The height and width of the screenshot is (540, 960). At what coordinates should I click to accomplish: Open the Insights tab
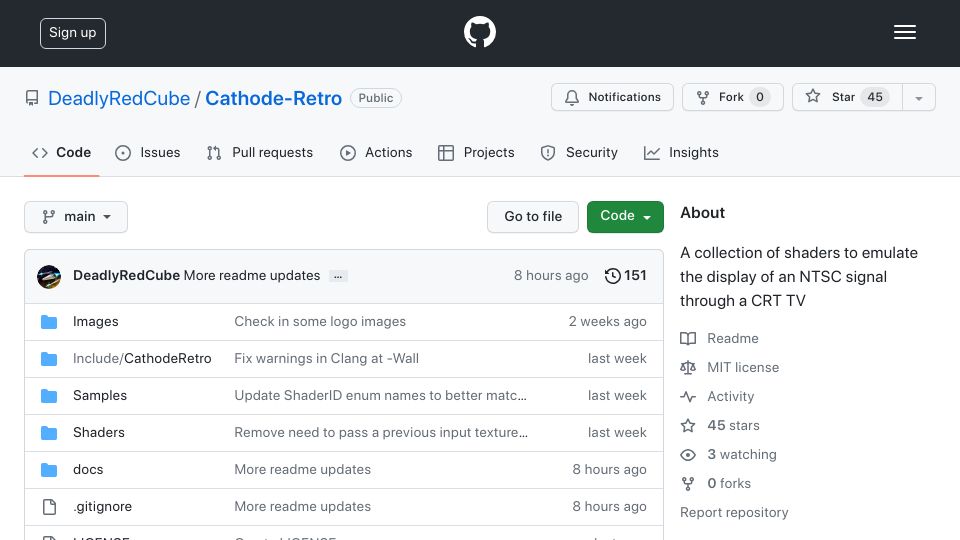tap(681, 152)
